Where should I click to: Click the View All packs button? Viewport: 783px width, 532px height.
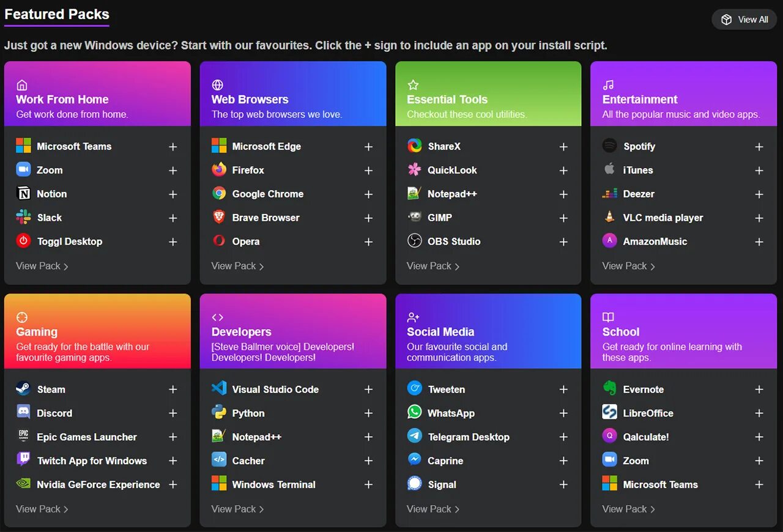(x=744, y=20)
